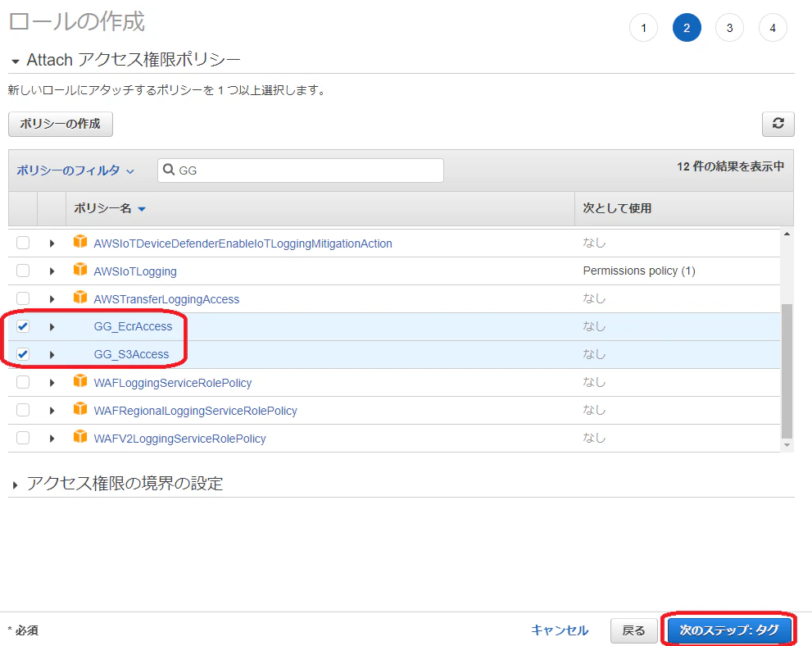Open the GG_EcrAccess policy link
This screenshot has width=812, height=646.
click(133, 326)
